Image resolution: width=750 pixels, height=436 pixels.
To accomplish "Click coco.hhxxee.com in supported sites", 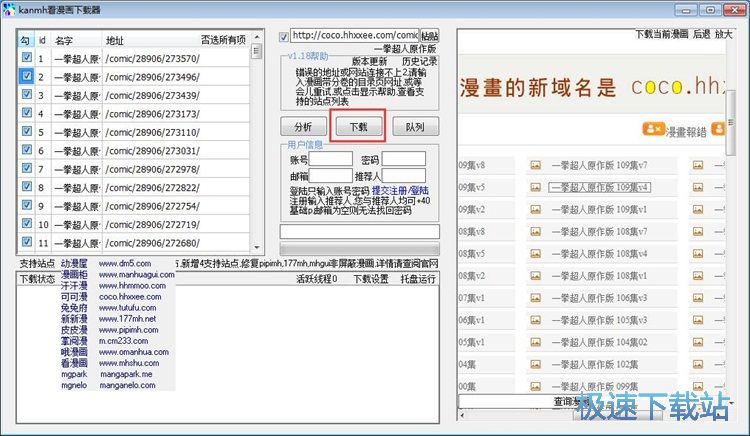I will [130, 296].
